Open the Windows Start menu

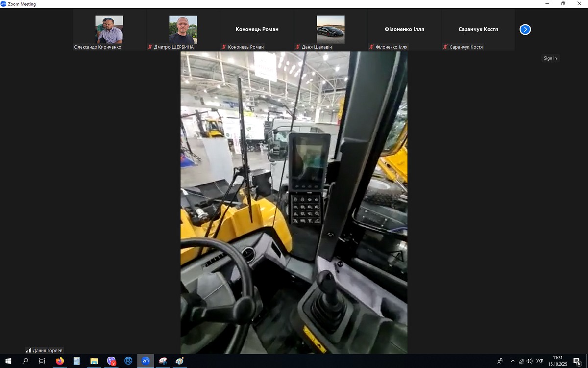pos(8,361)
